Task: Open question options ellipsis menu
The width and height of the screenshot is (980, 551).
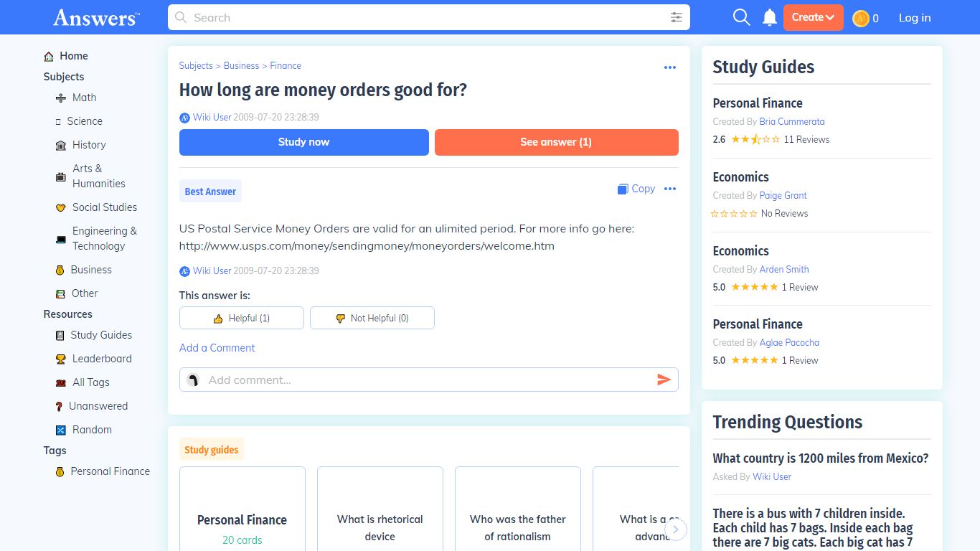Action: (670, 67)
